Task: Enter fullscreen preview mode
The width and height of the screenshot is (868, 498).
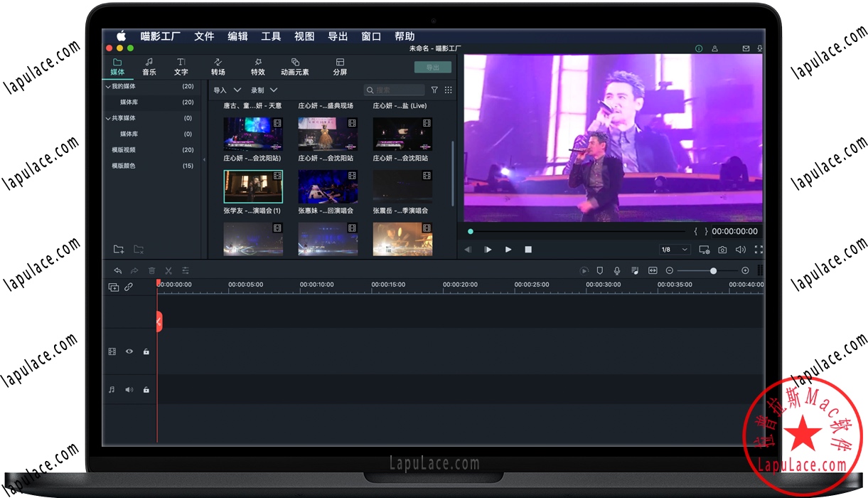Action: coord(759,250)
